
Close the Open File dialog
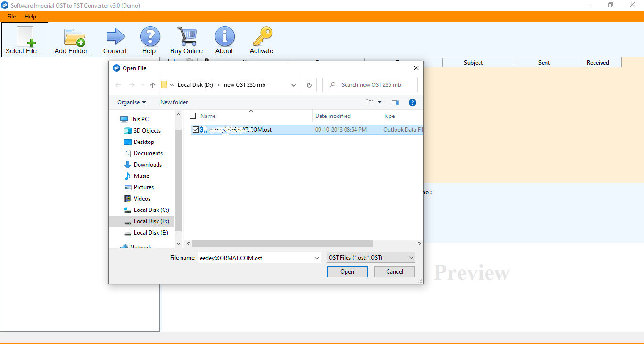point(416,68)
